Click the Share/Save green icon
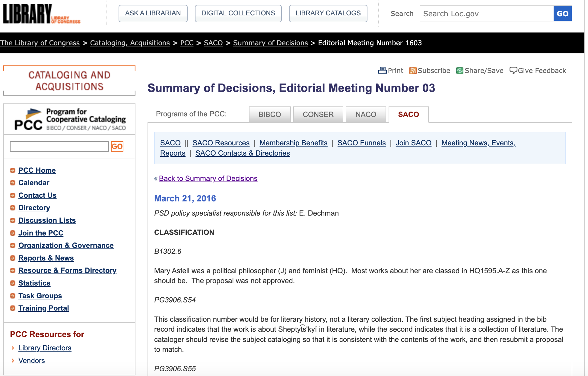588x376 pixels. 459,71
